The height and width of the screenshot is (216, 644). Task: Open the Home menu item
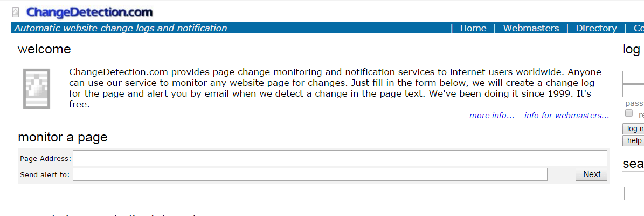pos(473,29)
